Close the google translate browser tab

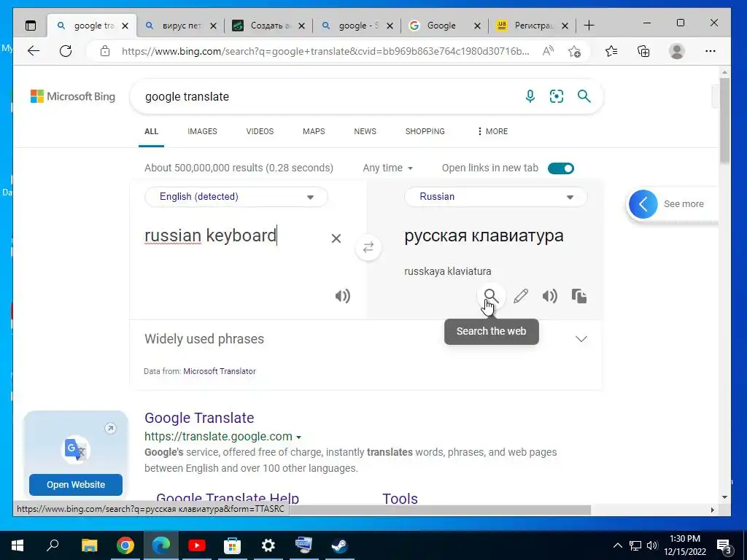pyautogui.click(x=125, y=26)
